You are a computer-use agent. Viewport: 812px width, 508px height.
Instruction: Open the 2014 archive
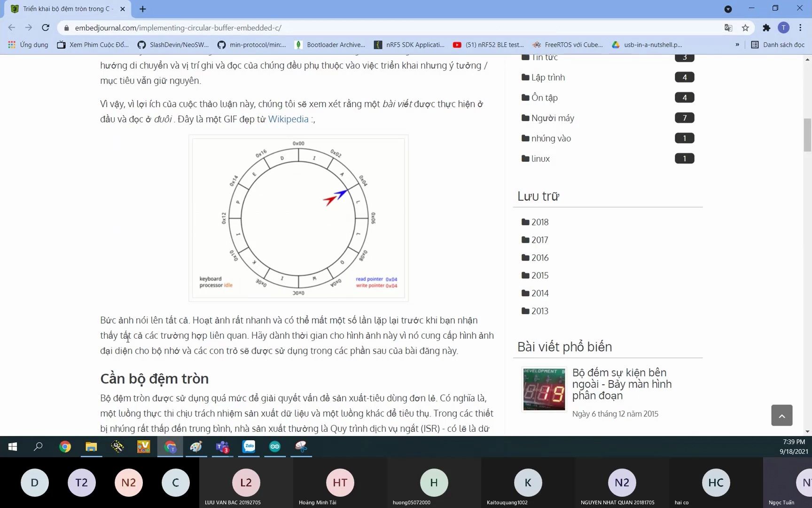click(x=539, y=294)
